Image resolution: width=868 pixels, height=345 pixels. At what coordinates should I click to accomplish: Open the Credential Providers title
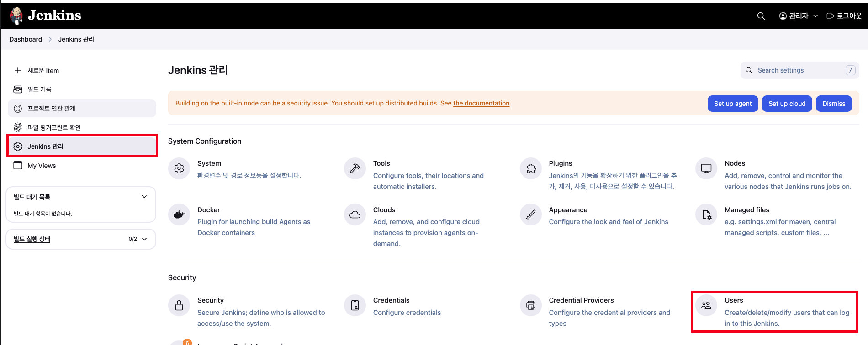tap(582, 300)
